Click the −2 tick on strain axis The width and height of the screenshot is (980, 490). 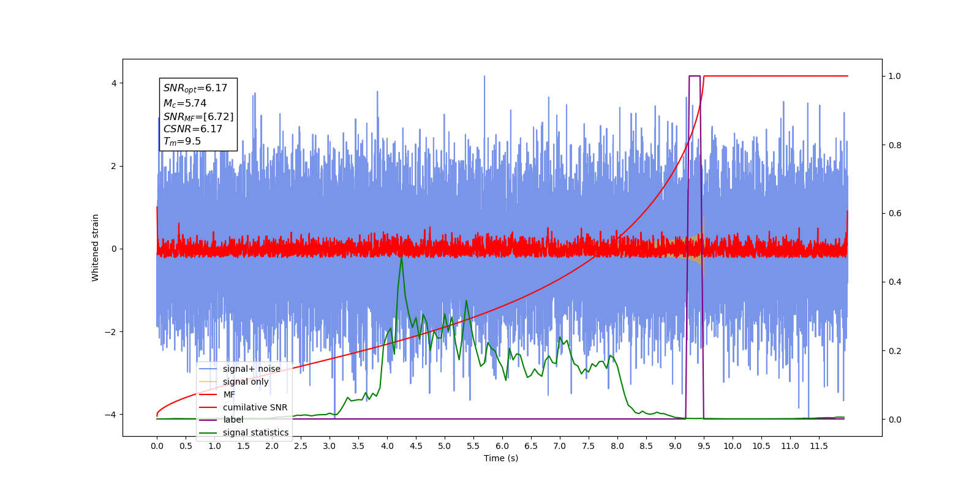tap(111, 332)
